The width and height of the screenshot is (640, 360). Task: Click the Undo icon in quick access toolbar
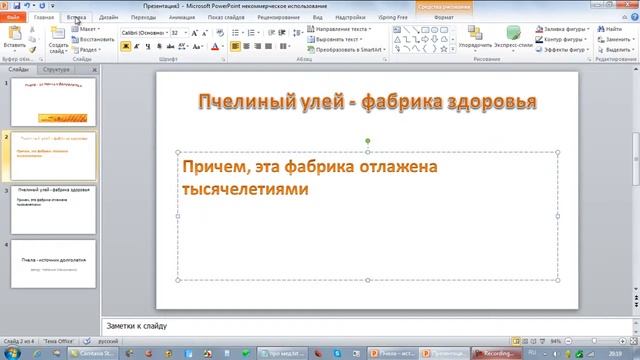27,6
